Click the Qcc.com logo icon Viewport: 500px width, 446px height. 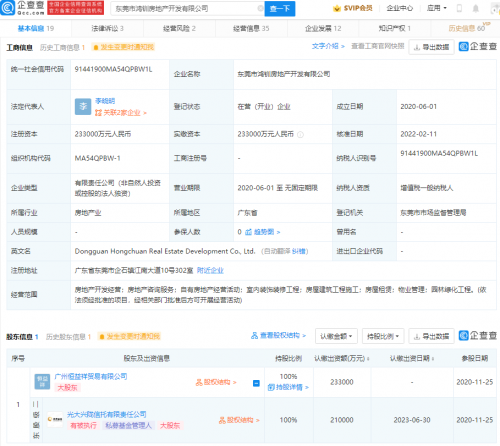pos(7,8)
